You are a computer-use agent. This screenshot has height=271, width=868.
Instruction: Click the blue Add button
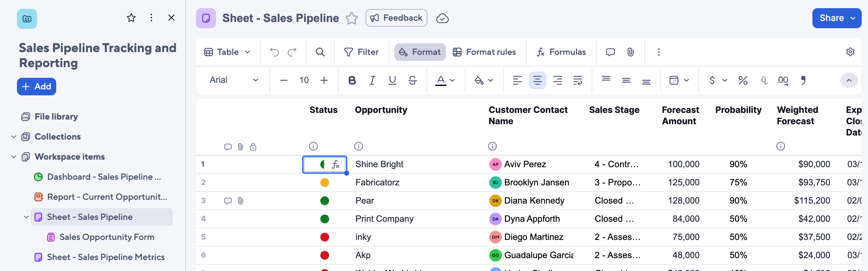pos(36,87)
